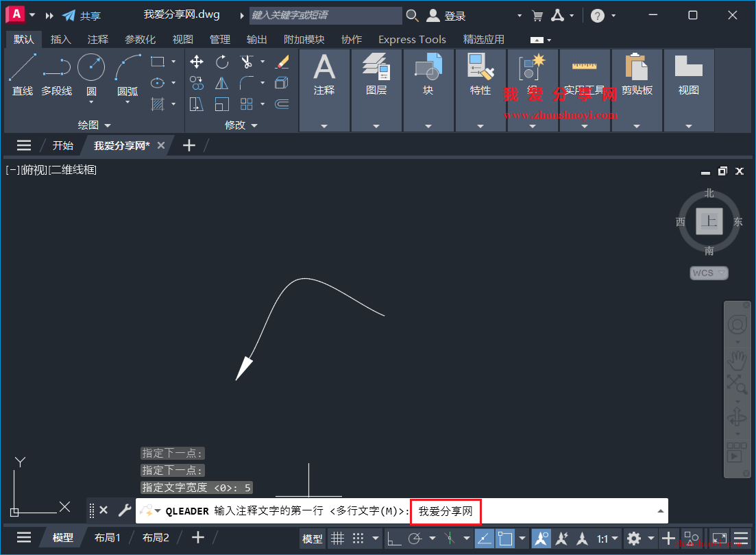Toggle drawing grid display
The image size is (756, 555).
tap(337, 538)
